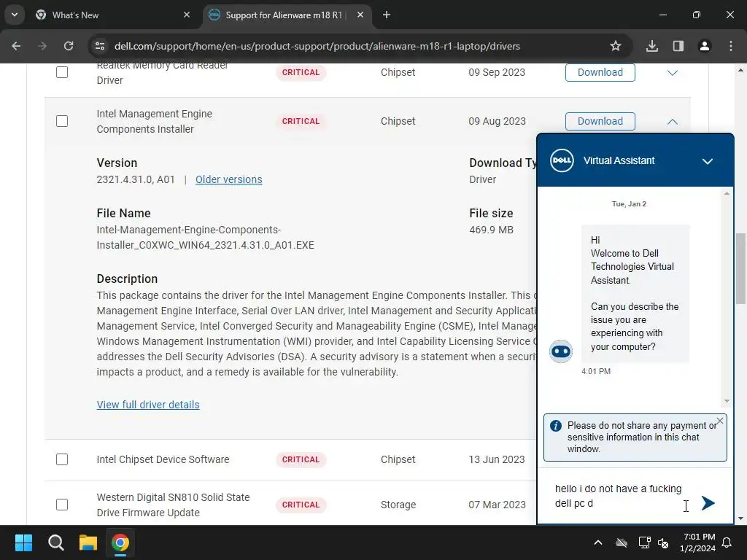This screenshot has width=747, height=560.
Task: Download the Realtek Memory Card Reader driver
Action: 600,72
